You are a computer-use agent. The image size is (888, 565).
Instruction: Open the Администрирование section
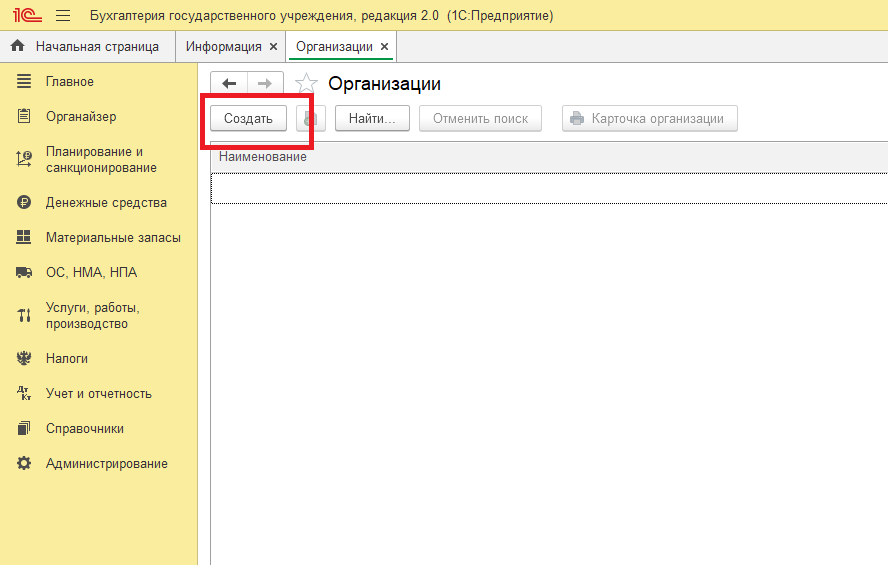point(106,464)
